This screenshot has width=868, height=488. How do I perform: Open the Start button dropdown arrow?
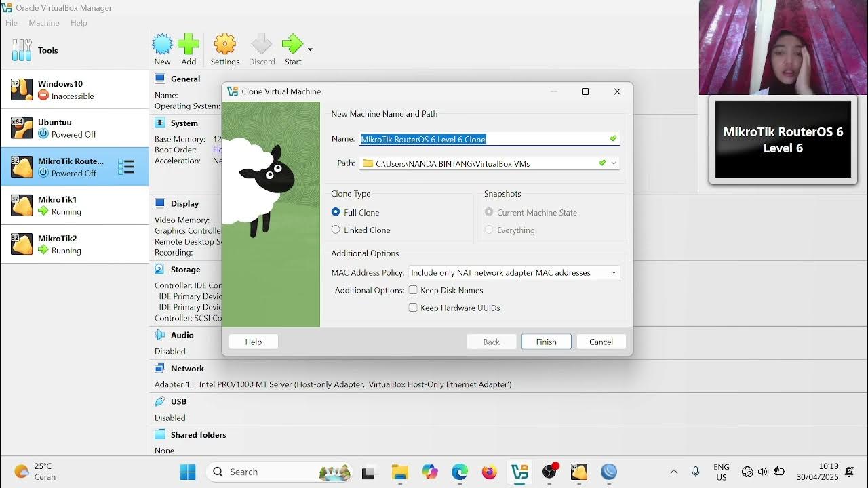tap(310, 49)
